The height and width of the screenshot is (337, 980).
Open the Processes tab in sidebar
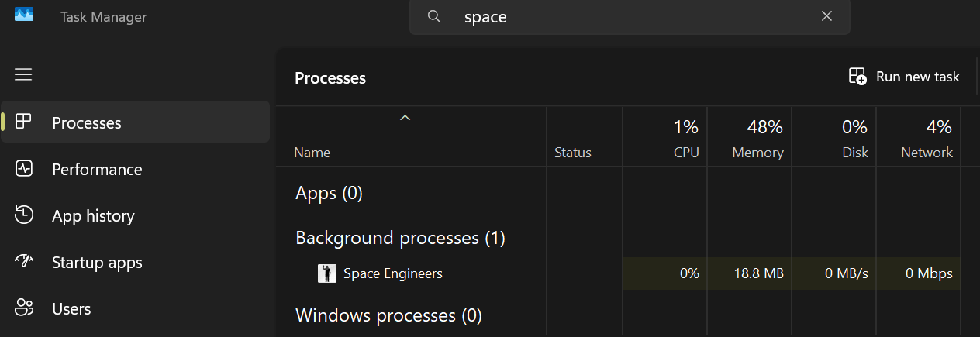(87, 123)
